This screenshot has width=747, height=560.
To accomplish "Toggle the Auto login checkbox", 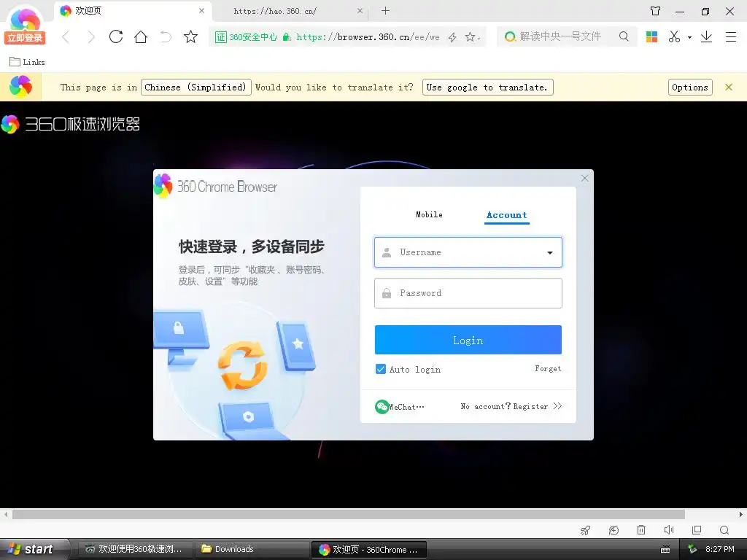I will click(x=381, y=369).
